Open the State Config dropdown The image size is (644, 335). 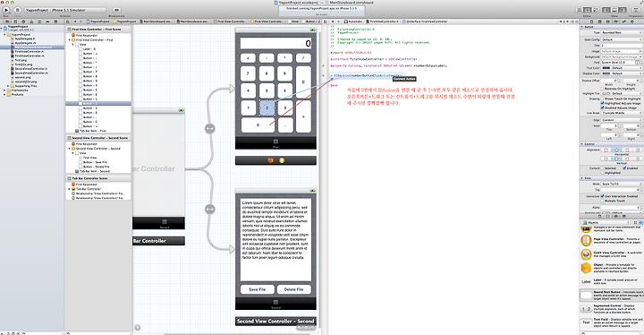tap(622, 39)
